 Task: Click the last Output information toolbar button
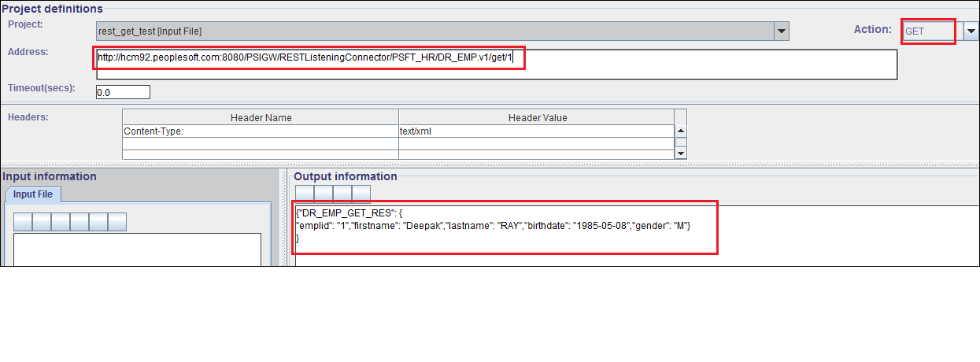tap(361, 194)
